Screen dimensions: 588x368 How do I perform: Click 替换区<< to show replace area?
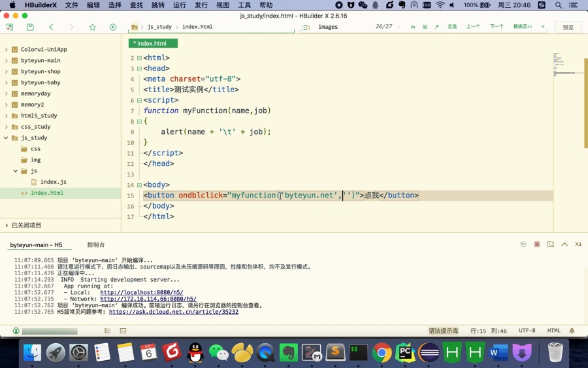tap(523, 27)
